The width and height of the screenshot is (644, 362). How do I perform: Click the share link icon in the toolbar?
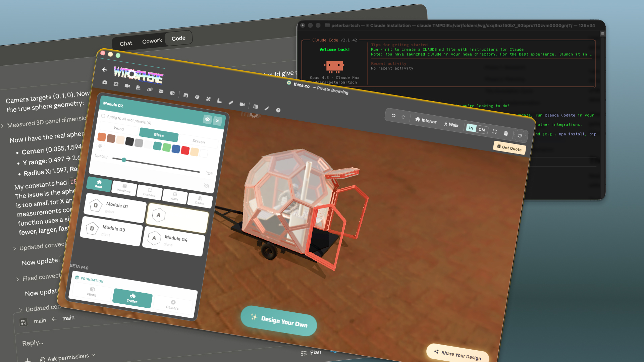click(x=150, y=89)
